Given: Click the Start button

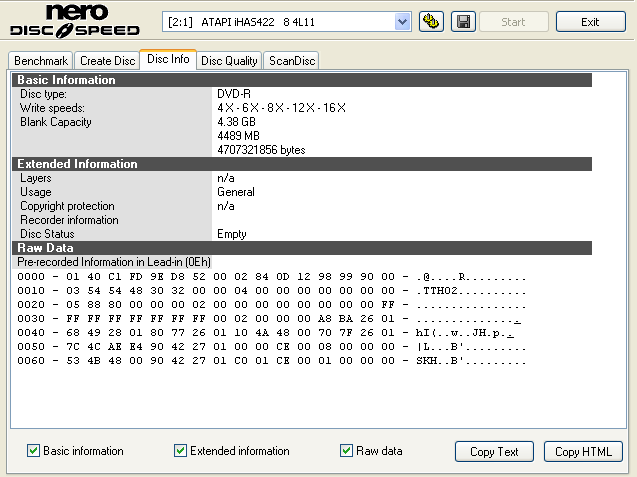Looking at the screenshot, I should [514, 22].
